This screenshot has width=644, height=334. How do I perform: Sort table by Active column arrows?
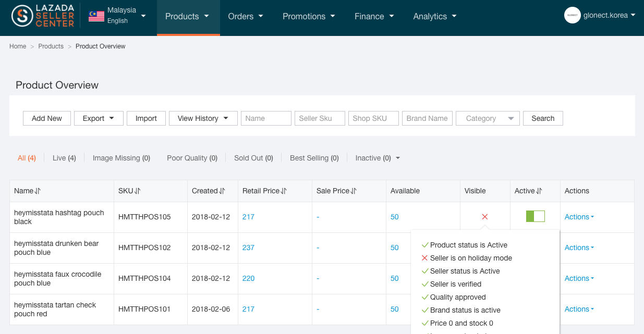pos(540,191)
